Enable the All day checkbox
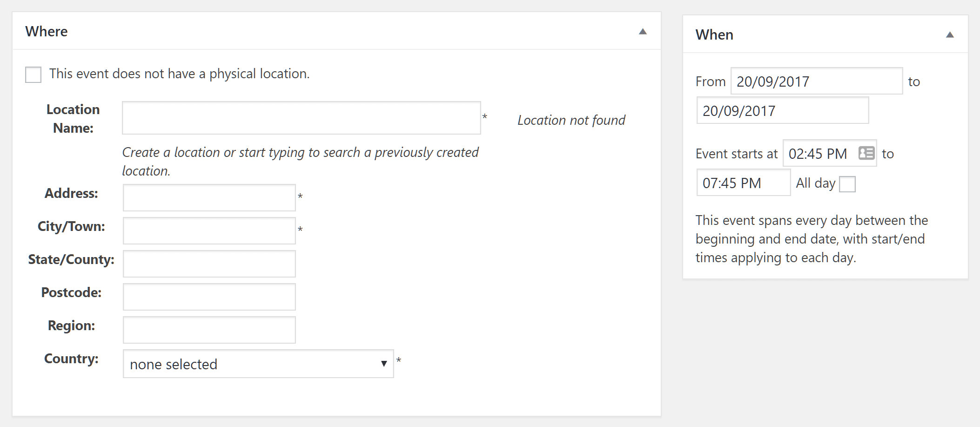This screenshot has width=980, height=427. (x=847, y=184)
